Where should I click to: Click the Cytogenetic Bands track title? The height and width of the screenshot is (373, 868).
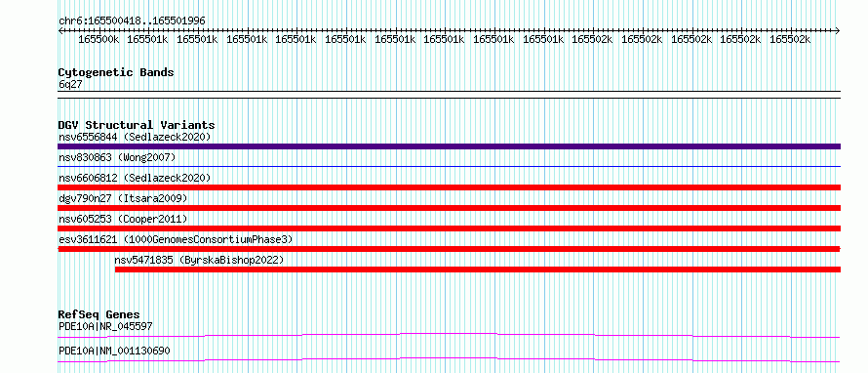[116, 72]
